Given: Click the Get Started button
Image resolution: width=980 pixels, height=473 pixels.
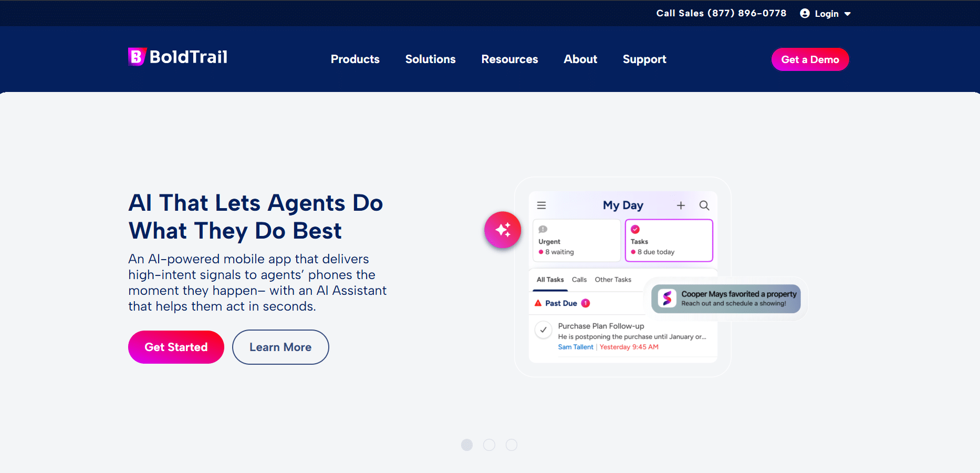Looking at the screenshot, I should pyautogui.click(x=176, y=347).
